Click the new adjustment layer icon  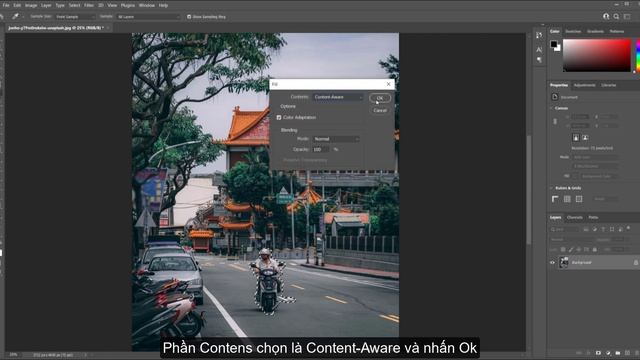click(608, 353)
